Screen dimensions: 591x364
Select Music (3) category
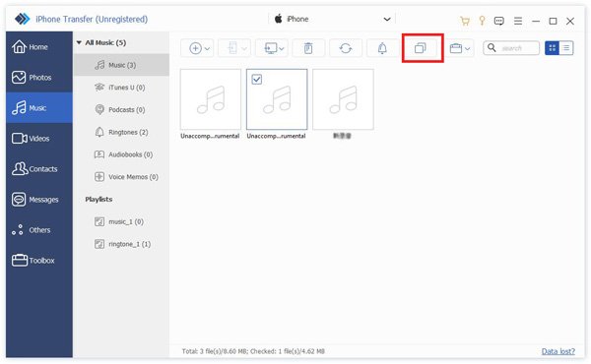(121, 65)
